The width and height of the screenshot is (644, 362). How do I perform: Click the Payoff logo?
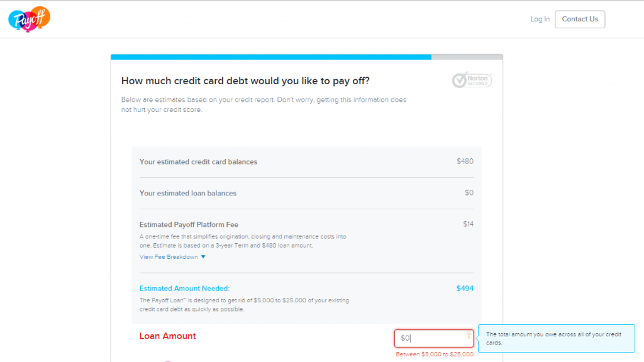point(29,19)
